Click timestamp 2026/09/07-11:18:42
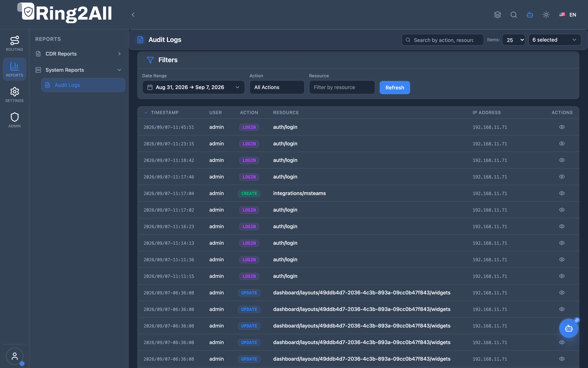This screenshot has height=368, width=588. 169,160
